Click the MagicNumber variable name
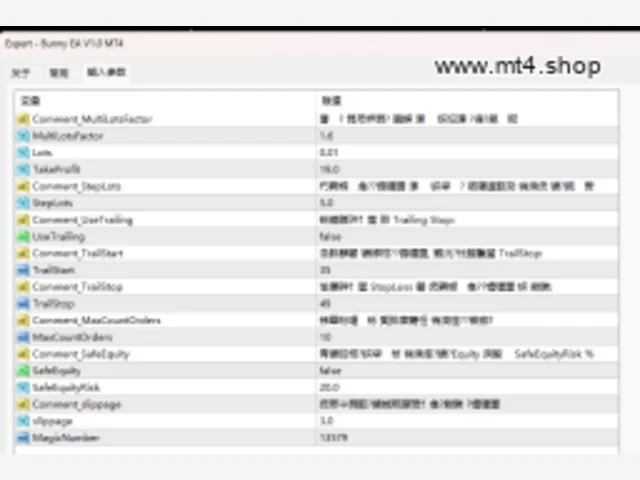Screen dimensions: 640x480 [66, 438]
